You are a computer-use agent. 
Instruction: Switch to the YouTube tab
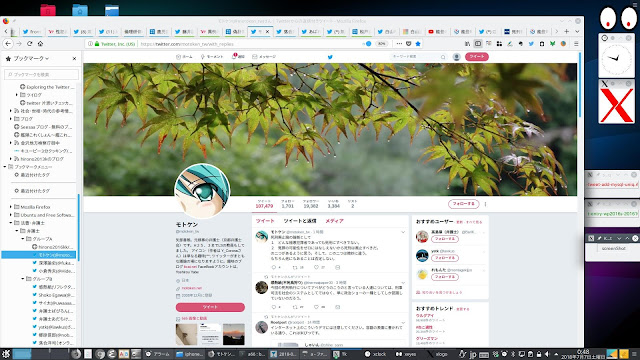pyautogui.click(x=438, y=31)
